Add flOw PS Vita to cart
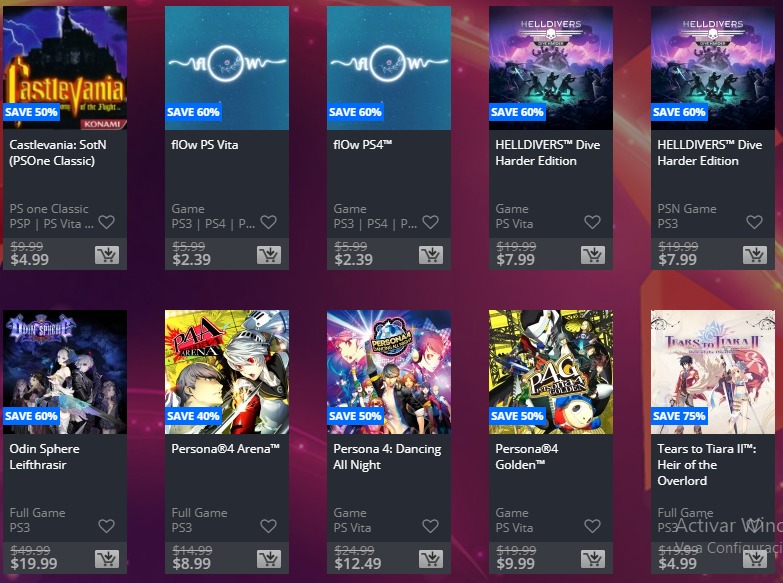This screenshot has width=783, height=583. point(269,255)
